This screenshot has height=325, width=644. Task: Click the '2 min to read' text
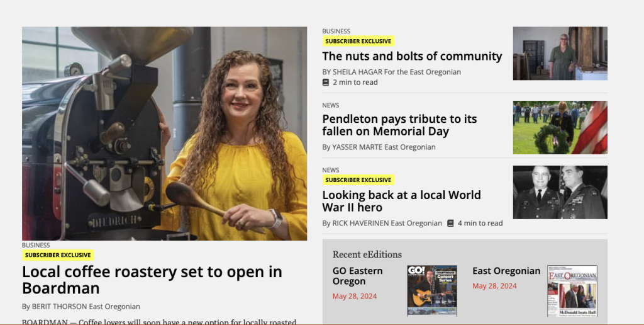(355, 83)
